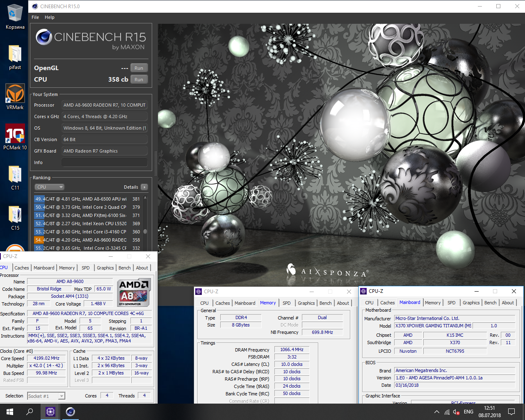Open taskbar clock showing 12:51
This screenshot has height=420, width=525.
[489, 412]
